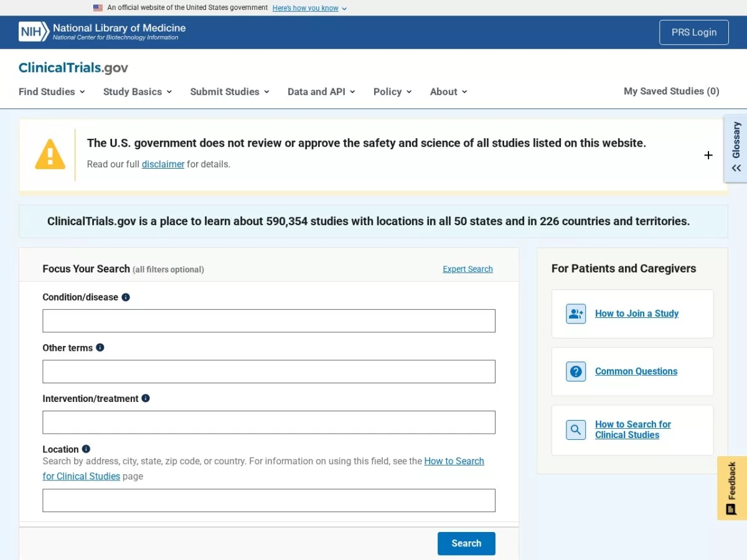The image size is (747, 560).
Task: Expand the Policy menu
Action: [393, 91]
